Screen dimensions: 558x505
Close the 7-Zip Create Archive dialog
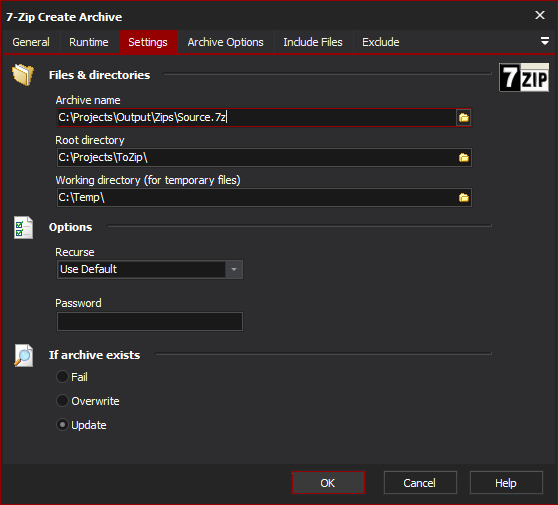(540, 15)
